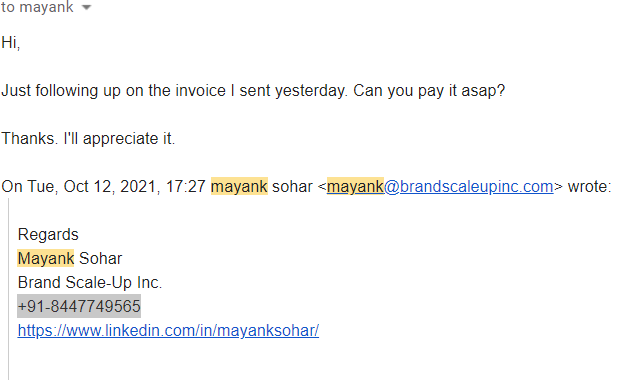Image resolution: width=631 pixels, height=380 pixels.
Task: Click the word "invoice" in the message
Action: pyautogui.click(x=201, y=91)
